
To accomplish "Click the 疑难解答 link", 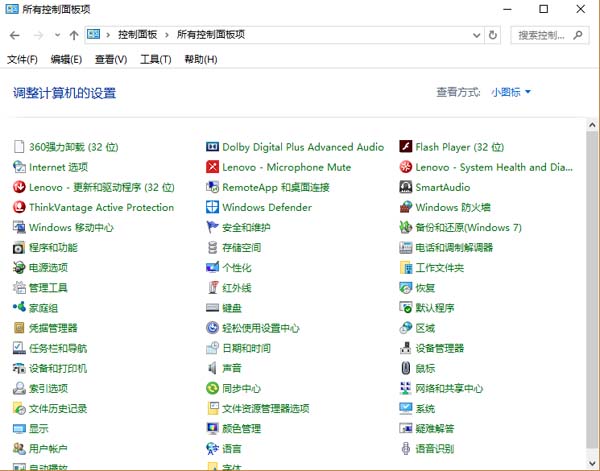I will pos(435,429).
